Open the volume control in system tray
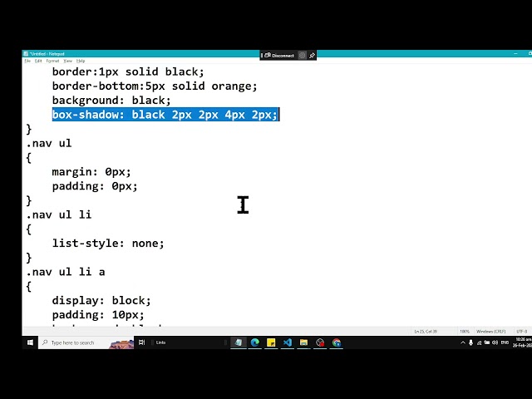The image size is (532, 399). pyautogui.click(x=495, y=342)
